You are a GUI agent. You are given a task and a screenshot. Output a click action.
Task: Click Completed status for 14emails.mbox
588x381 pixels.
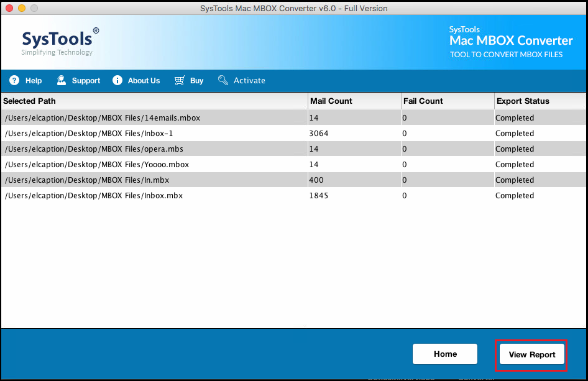tap(515, 117)
